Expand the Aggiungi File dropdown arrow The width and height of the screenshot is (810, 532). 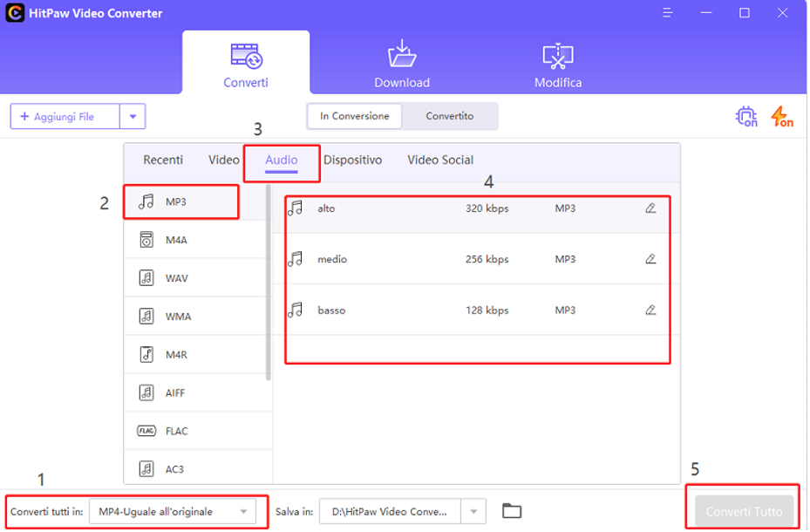[x=133, y=117]
